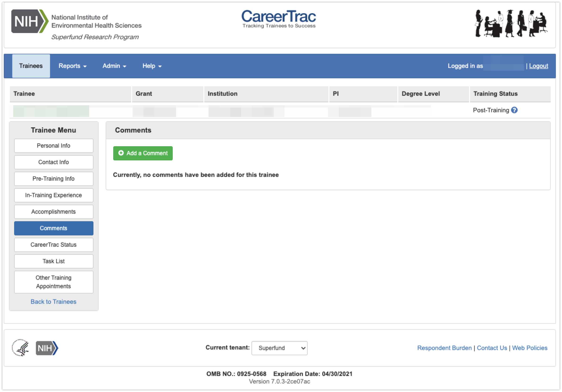Image resolution: width=562 pixels, height=392 pixels.
Task: Click the CareerTrac logo title
Action: coord(279,19)
